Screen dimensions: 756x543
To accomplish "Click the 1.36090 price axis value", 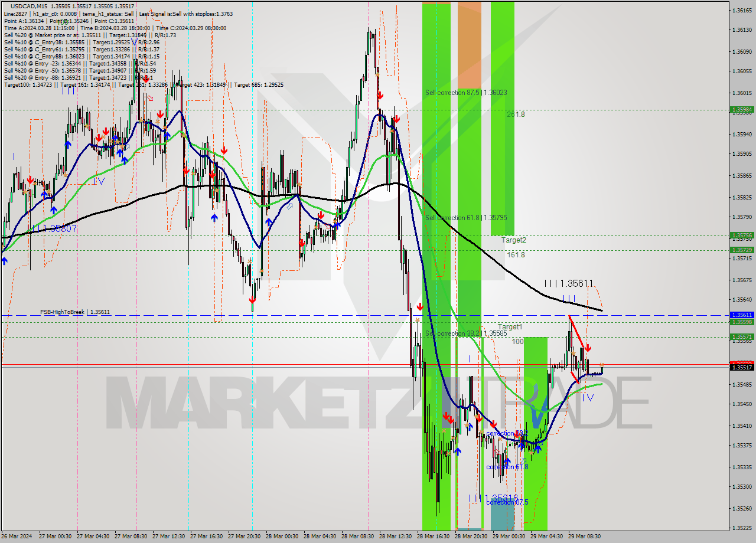I will point(742,51).
